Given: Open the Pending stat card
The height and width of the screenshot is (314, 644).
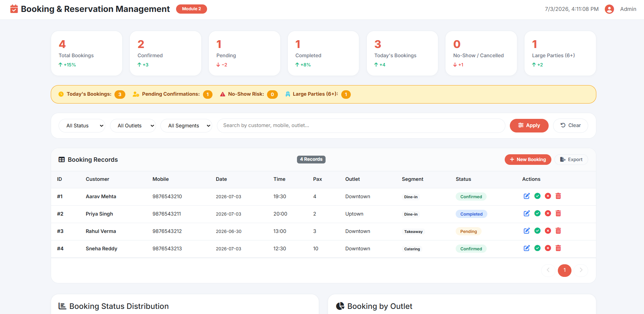Looking at the screenshot, I should click(x=245, y=53).
